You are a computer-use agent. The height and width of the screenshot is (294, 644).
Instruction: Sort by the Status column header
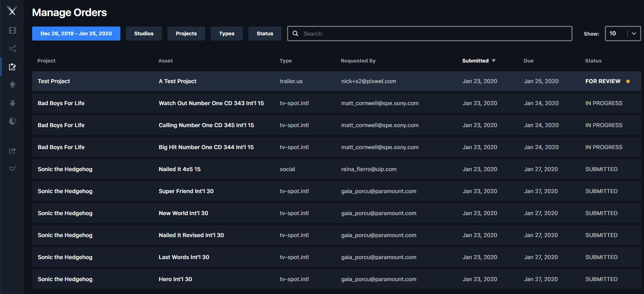point(593,61)
